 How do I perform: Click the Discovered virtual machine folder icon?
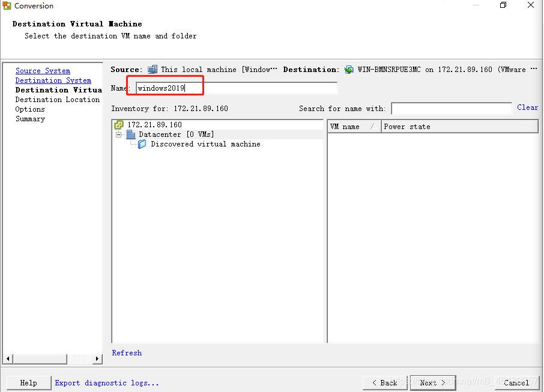point(142,144)
